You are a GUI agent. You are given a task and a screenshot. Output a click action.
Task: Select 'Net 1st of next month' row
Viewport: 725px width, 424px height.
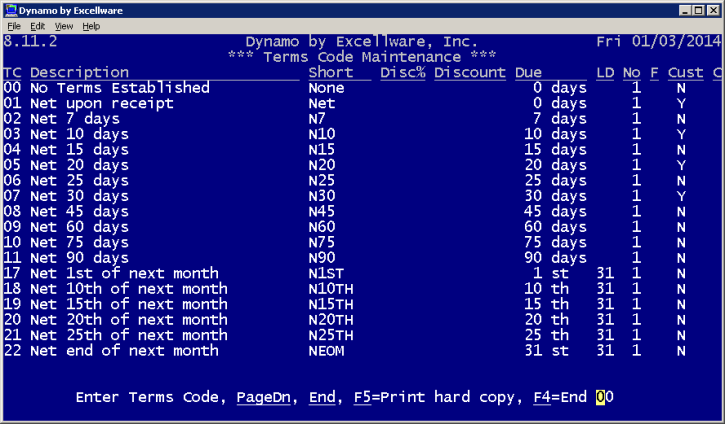(362, 273)
